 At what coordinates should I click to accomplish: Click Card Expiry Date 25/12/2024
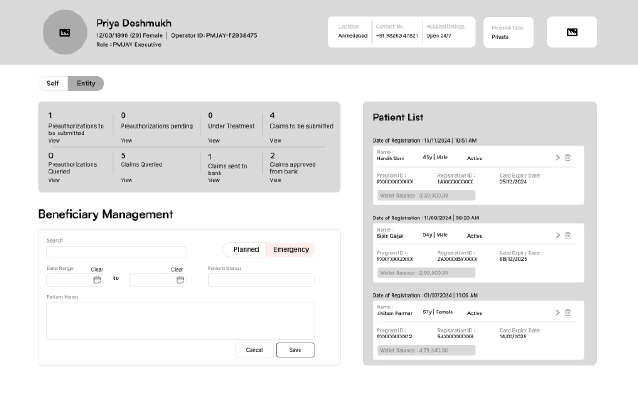520,179
